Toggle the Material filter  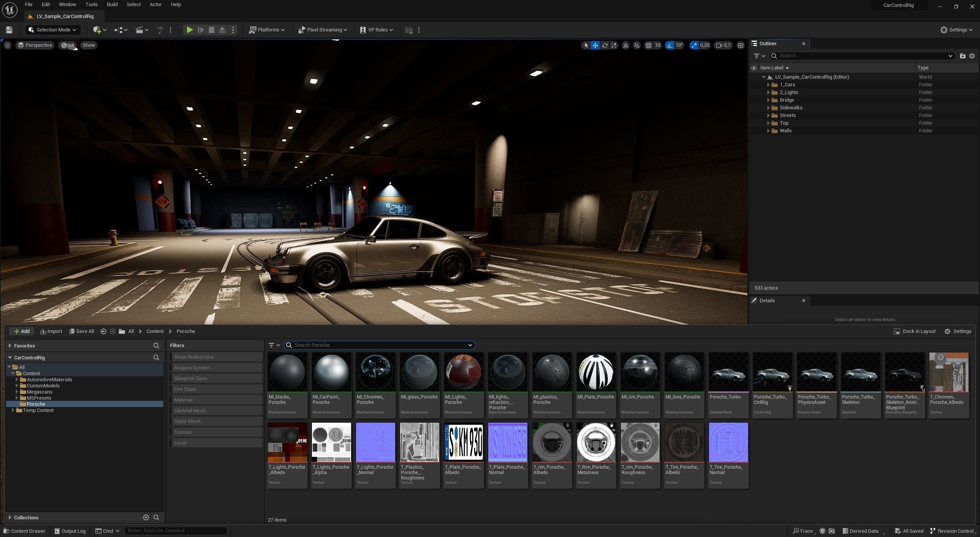coord(216,400)
